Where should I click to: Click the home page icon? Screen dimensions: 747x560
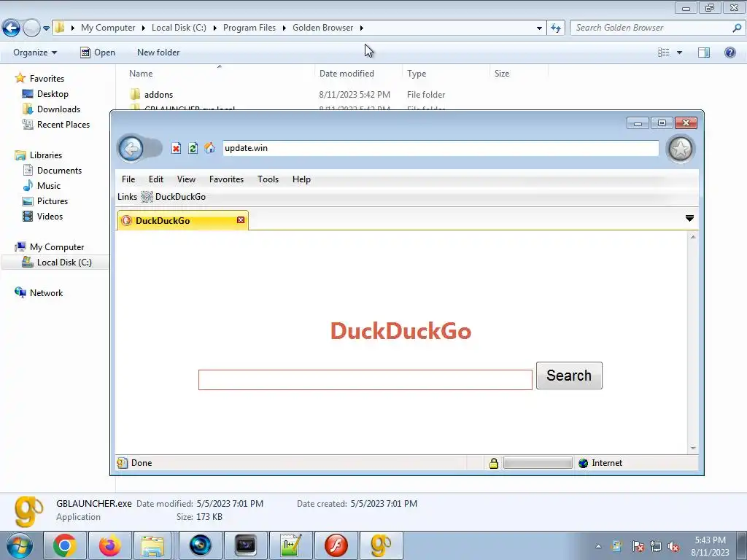point(209,148)
